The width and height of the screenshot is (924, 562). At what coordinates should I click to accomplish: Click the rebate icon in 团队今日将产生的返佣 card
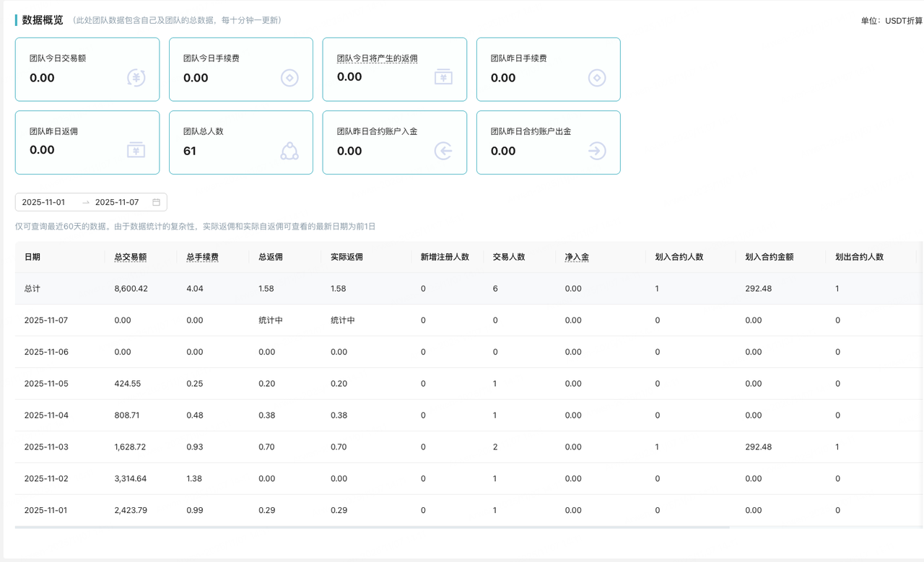pyautogui.click(x=443, y=76)
